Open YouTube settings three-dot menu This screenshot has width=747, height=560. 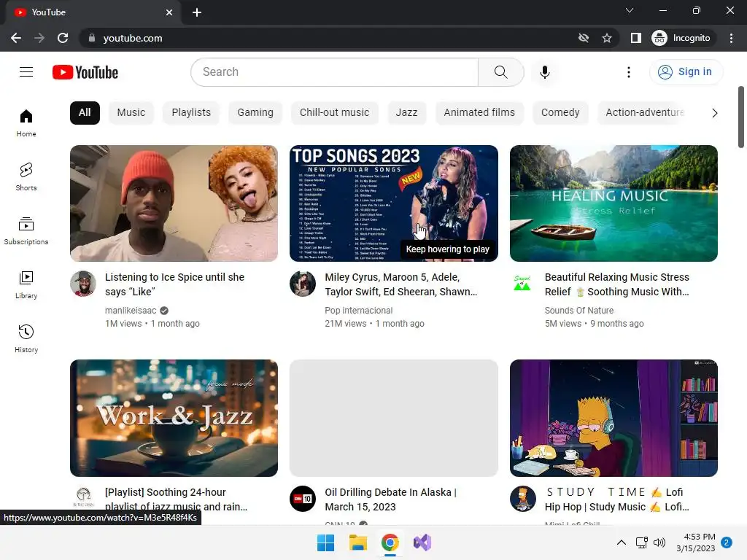pos(628,72)
